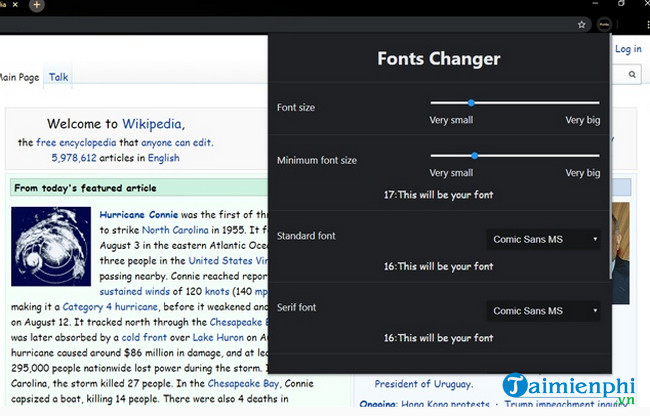Open the English language link
The height and width of the screenshot is (416, 650).
tap(164, 158)
